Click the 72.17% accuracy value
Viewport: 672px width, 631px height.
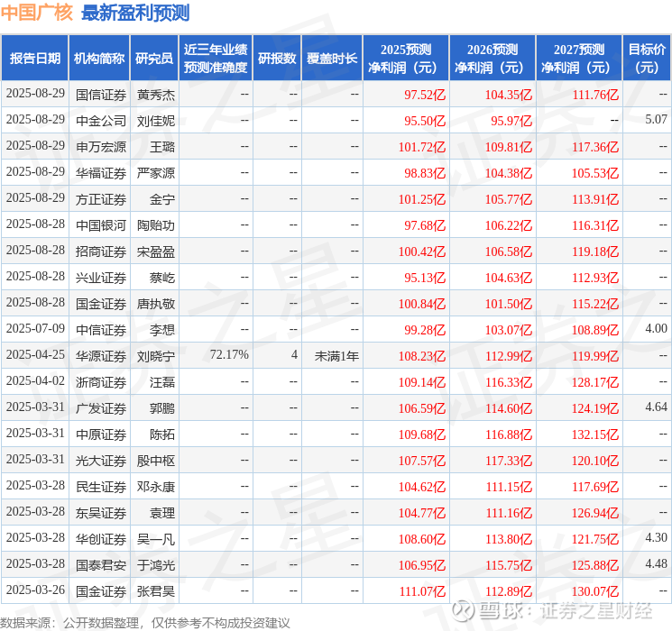tap(229, 354)
